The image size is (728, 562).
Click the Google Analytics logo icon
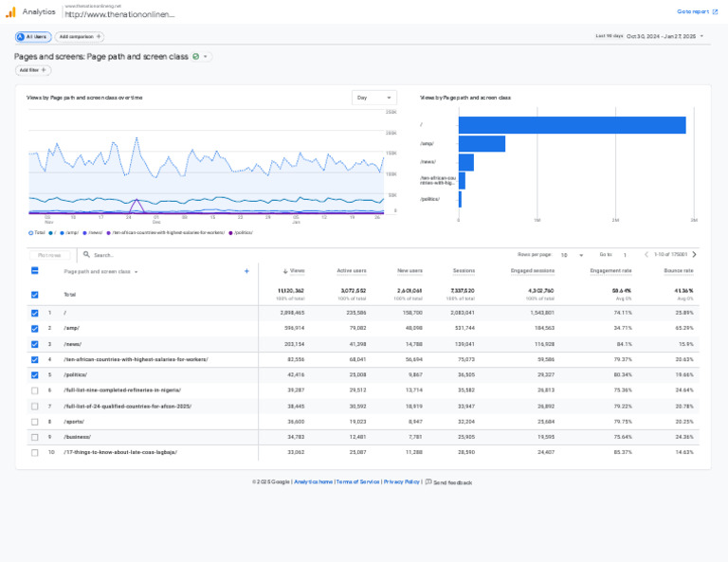coord(10,12)
